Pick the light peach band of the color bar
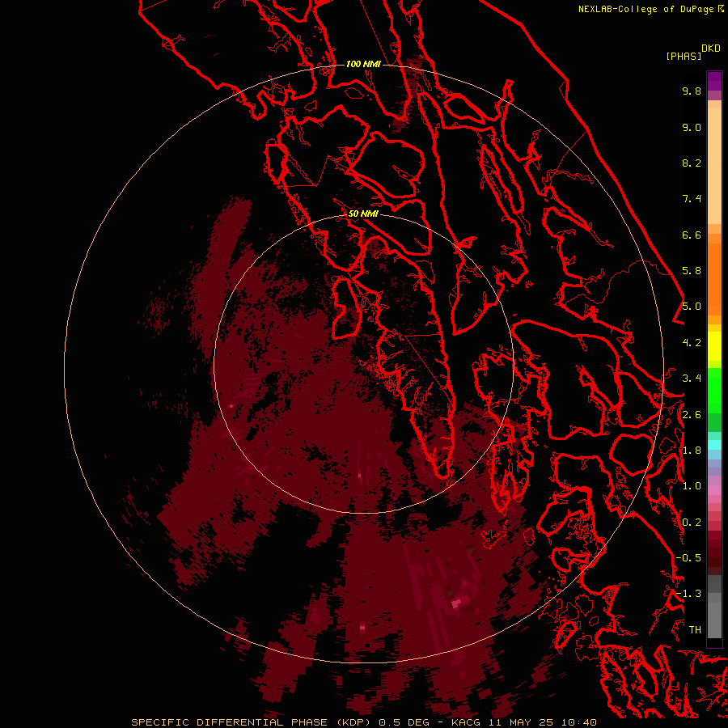 pos(714,166)
